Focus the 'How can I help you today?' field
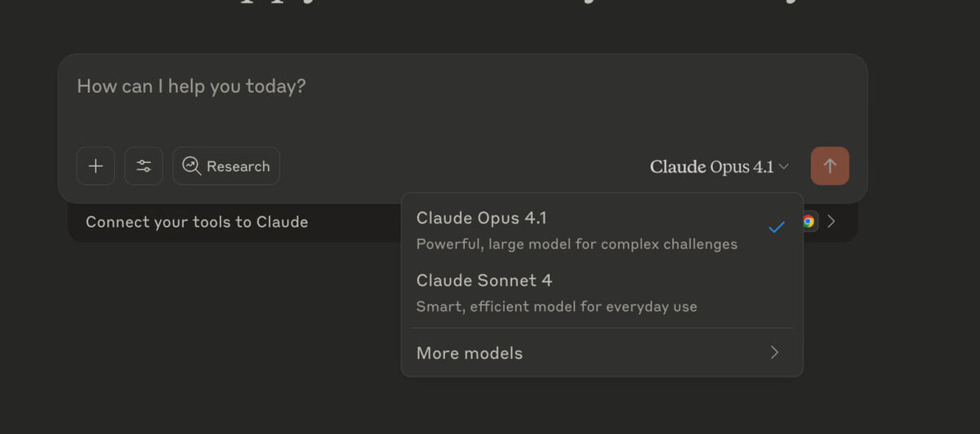 point(191,86)
